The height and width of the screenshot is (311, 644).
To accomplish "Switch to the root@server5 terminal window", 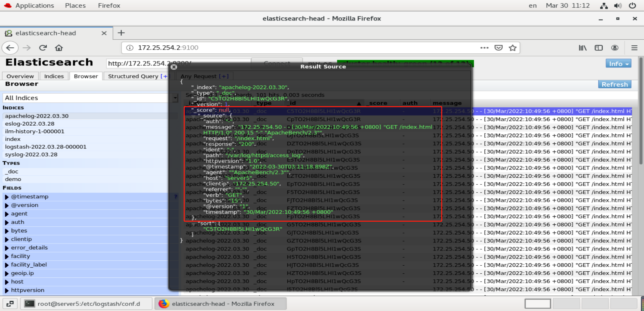I will coord(86,304).
